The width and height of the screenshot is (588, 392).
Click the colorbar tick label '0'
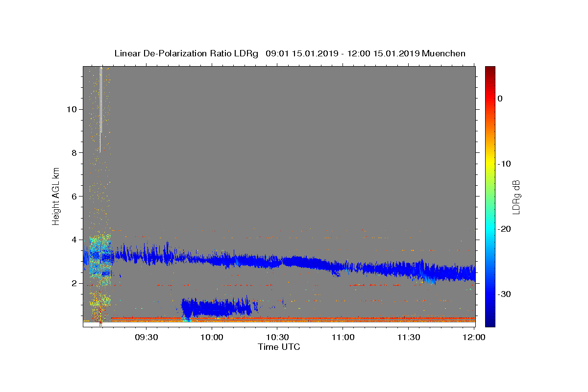(x=500, y=98)
